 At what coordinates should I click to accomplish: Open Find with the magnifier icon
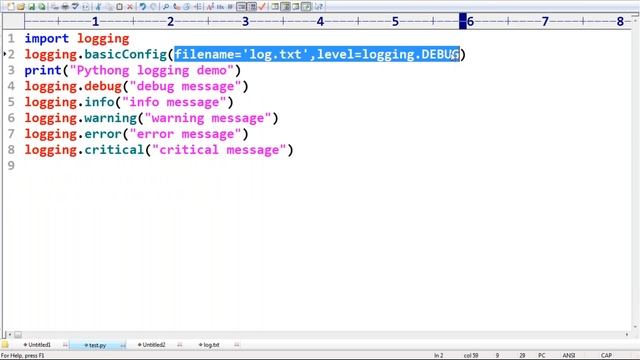166,7
